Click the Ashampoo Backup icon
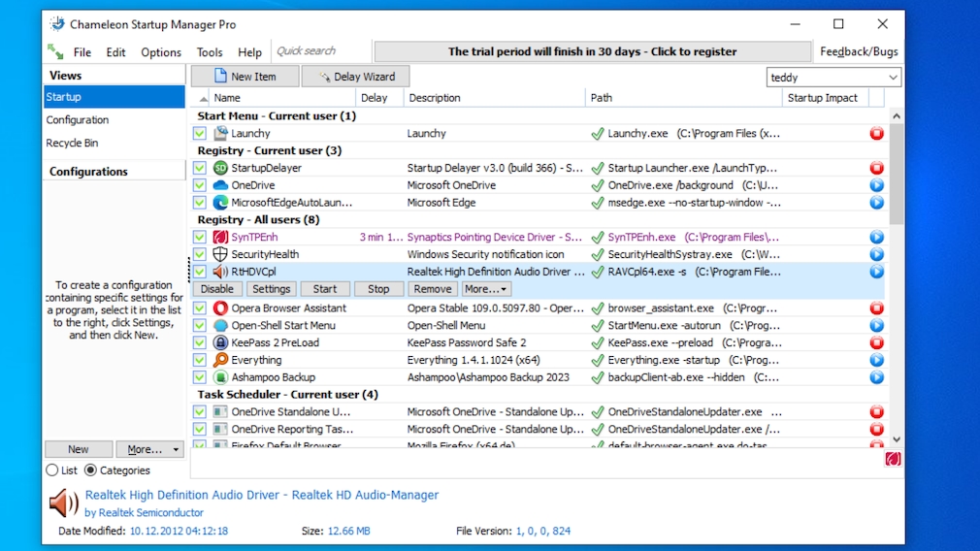Screen dimensions: 980x551 tap(220, 377)
